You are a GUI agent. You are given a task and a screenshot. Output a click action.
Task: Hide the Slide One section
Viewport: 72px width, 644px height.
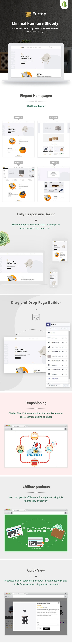coord(63,338)
